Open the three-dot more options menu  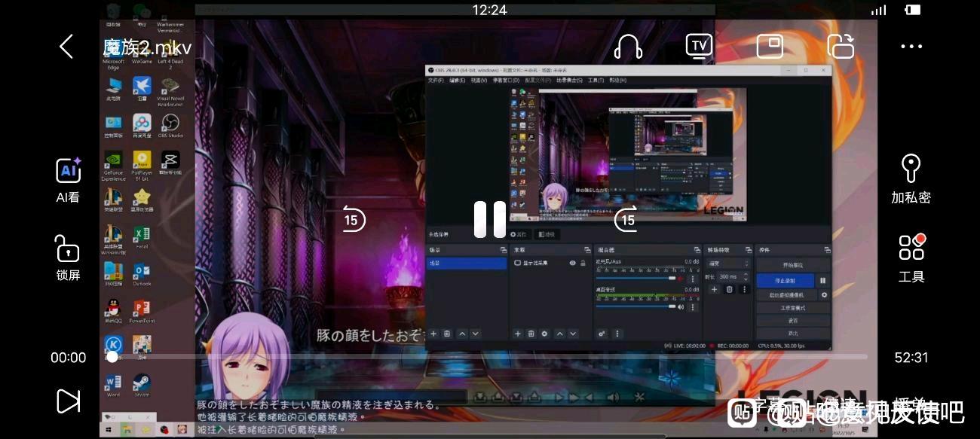(x=911, y=47)
